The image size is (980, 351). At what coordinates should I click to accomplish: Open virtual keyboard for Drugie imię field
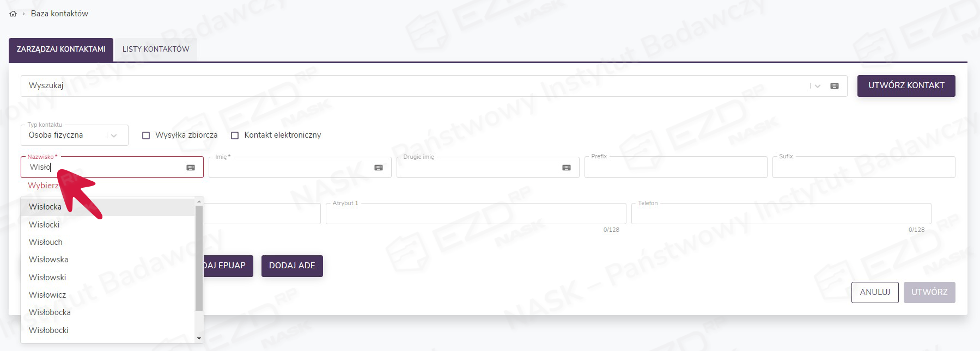tap(567, 168)
